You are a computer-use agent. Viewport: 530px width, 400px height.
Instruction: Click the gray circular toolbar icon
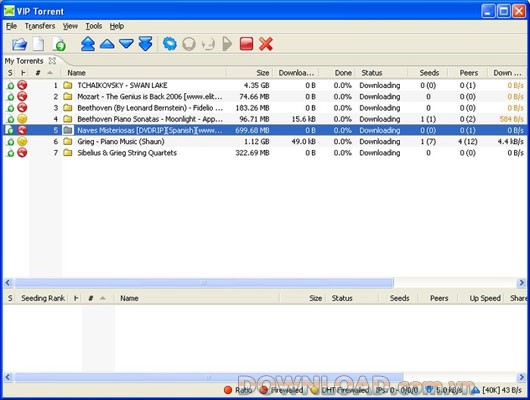[x=189, y=44]
